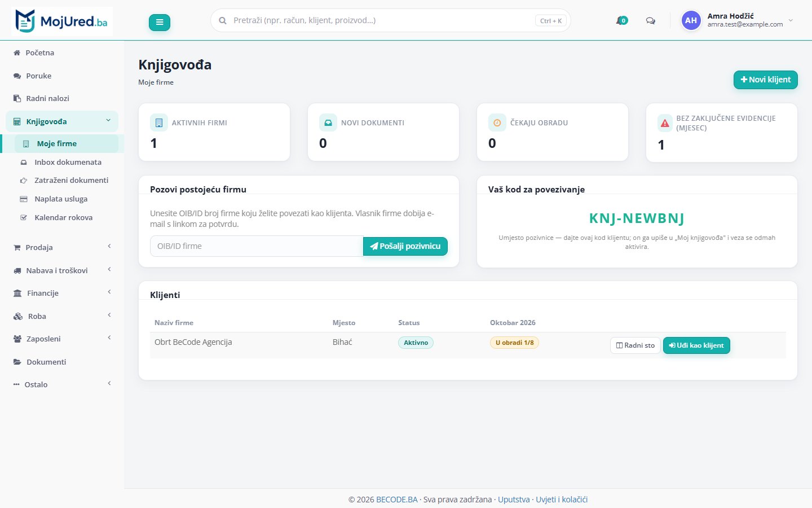Open the notifications bell icon
The height and width of the screenshot is (508, 812).
621,21
